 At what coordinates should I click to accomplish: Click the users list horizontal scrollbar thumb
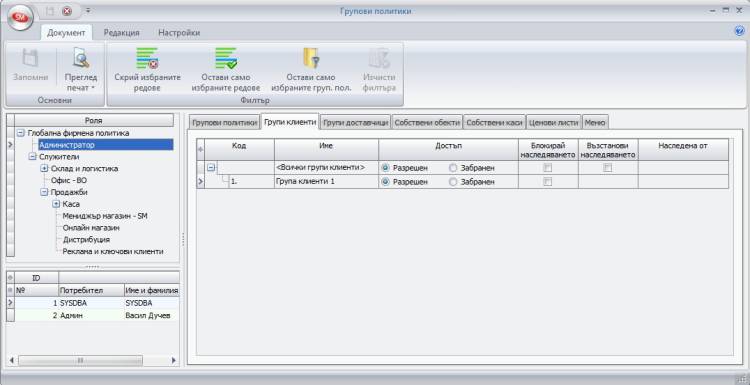[x=80, y=360]
